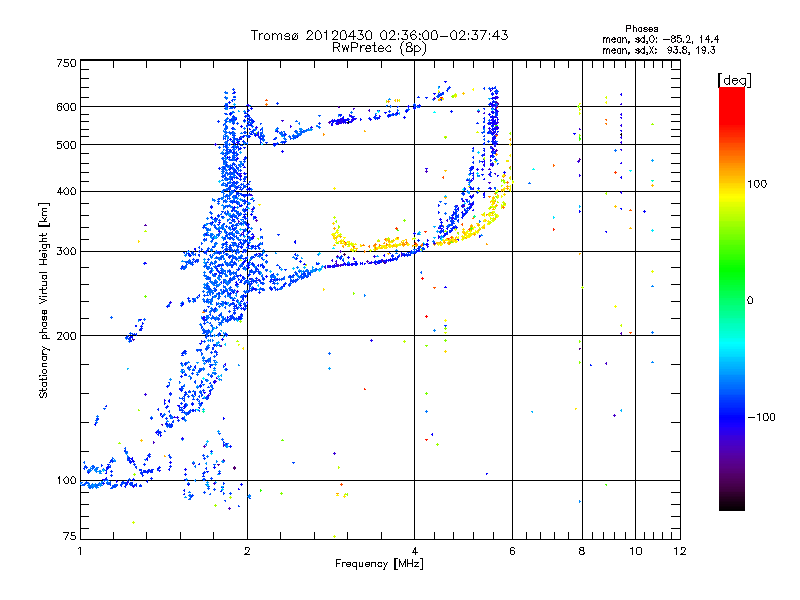
Task: Click the x-axis label '6'
Action: coord(512,551)
